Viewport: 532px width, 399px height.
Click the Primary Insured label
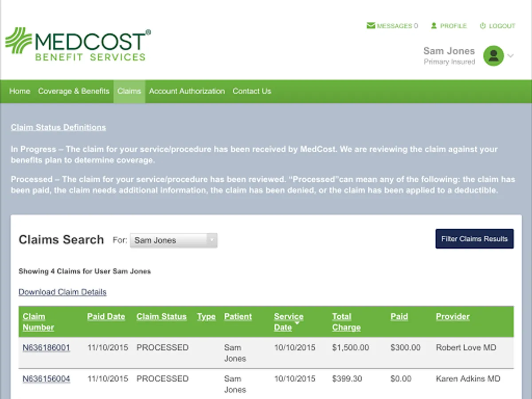[450, 62]
